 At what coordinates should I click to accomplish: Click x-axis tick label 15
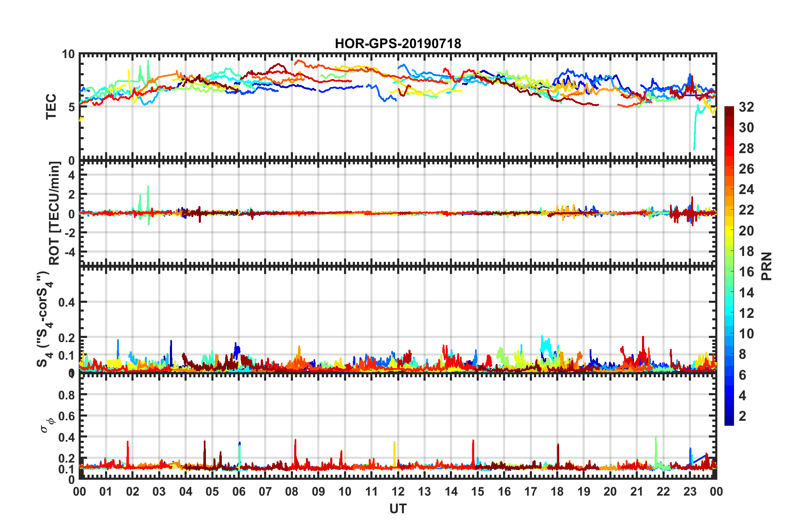tap(478, 491)
